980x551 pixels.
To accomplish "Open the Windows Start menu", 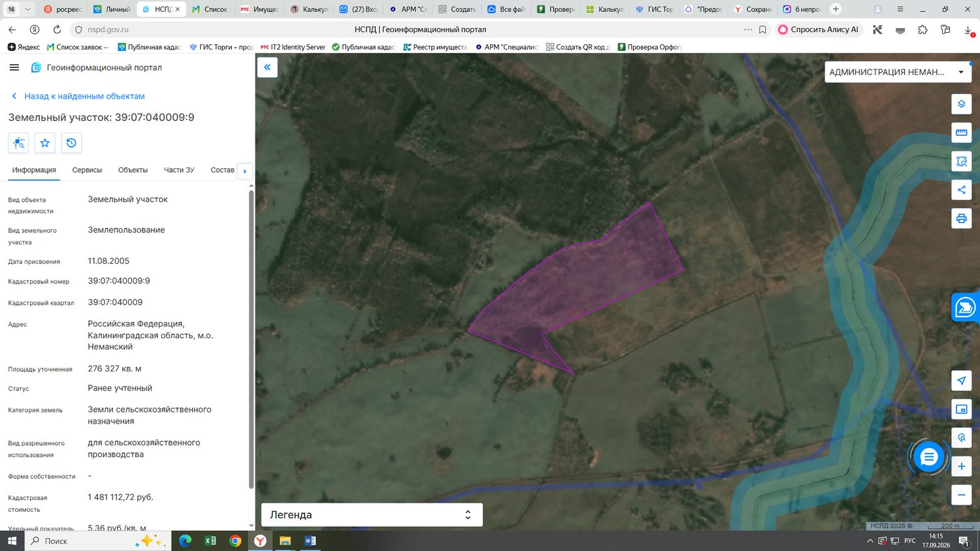I will point(12,541).
